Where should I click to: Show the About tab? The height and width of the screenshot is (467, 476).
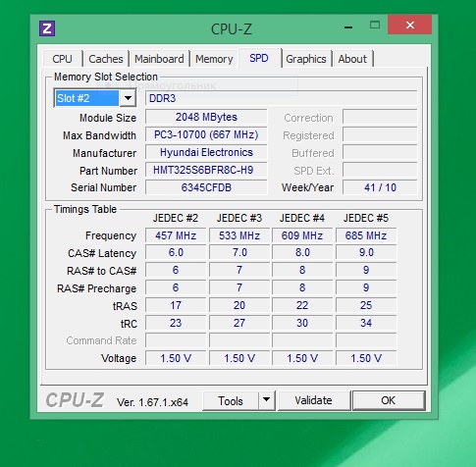click(x=352, y=59)
